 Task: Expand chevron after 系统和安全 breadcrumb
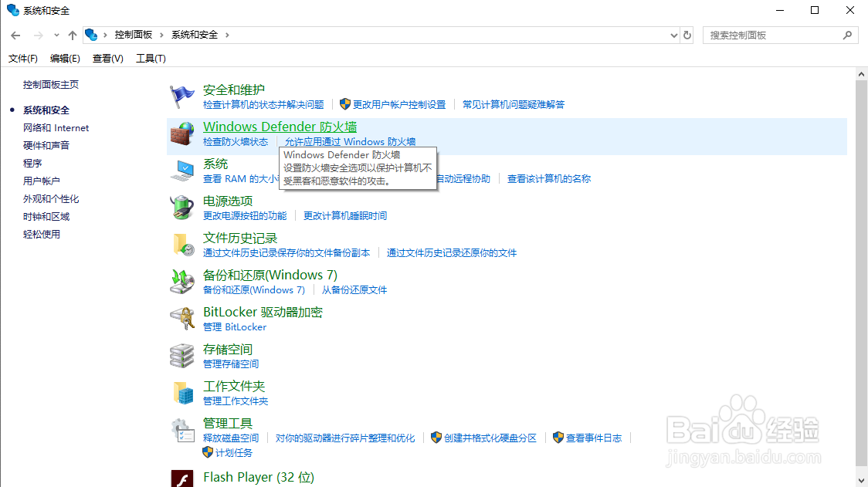click(227, 35)
